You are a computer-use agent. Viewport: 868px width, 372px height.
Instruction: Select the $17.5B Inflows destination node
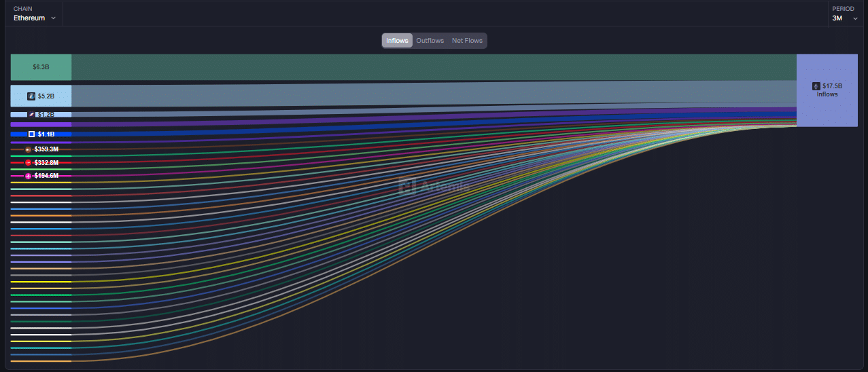click(x=827, y=90)
